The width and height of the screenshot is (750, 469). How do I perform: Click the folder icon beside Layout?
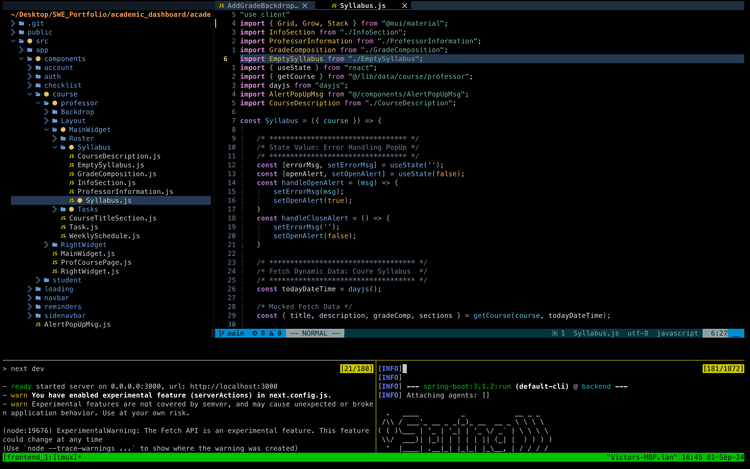click(55, 120)
